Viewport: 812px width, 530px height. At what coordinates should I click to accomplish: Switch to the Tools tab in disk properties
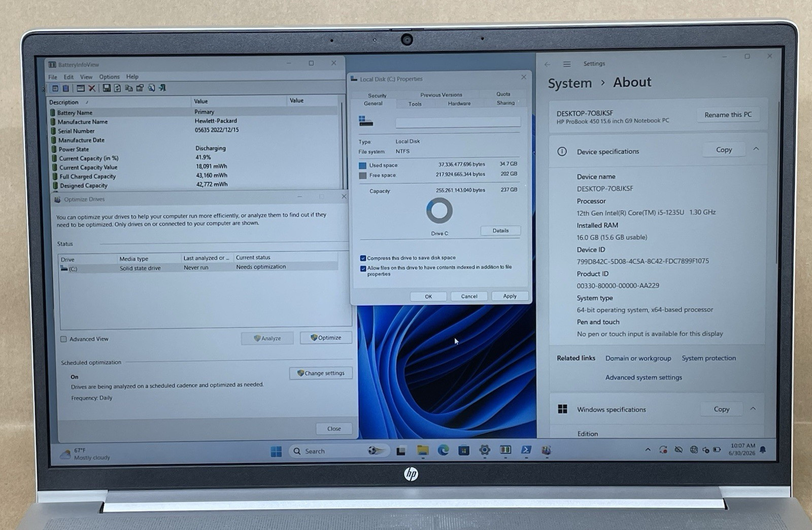(415, 104)
